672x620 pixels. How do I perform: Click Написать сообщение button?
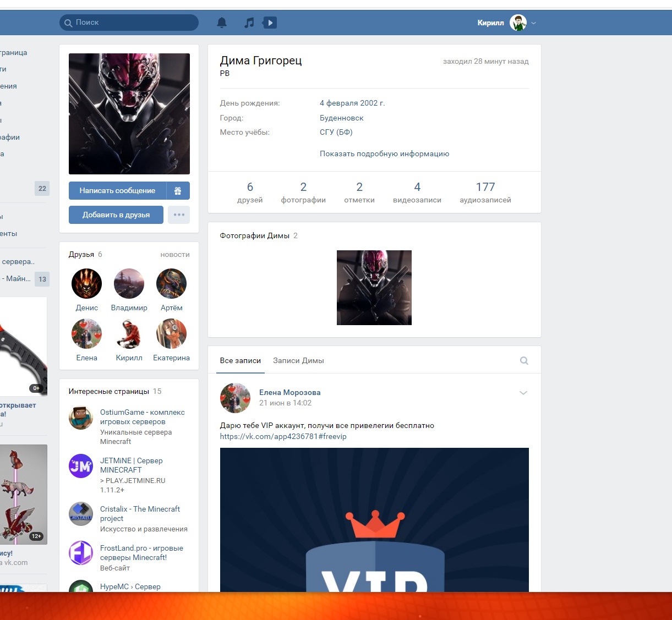pos(117,190)
